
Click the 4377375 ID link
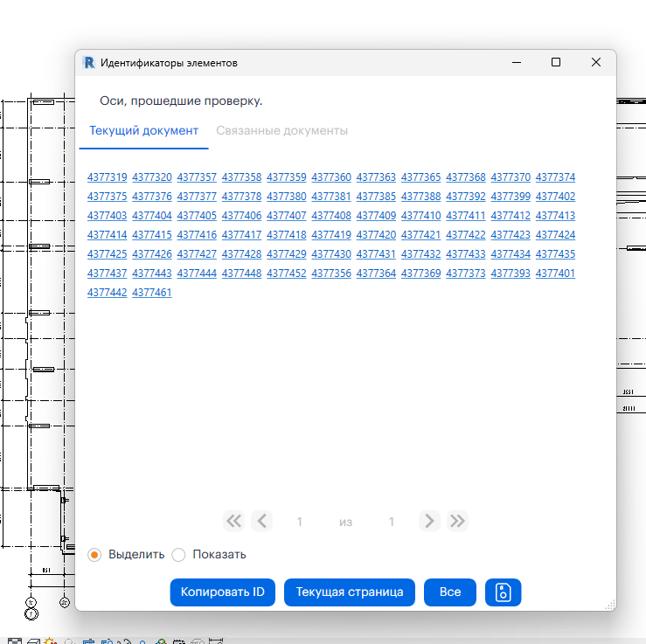108,197
